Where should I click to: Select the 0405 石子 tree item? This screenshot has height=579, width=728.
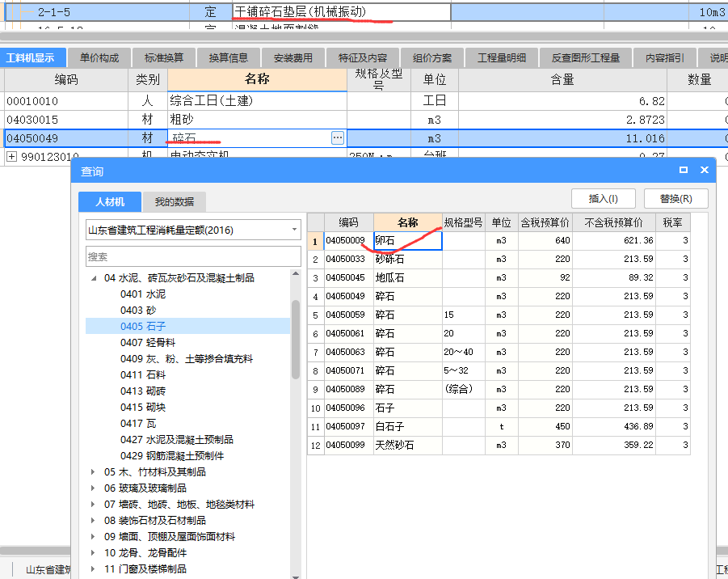click(142, 326)
